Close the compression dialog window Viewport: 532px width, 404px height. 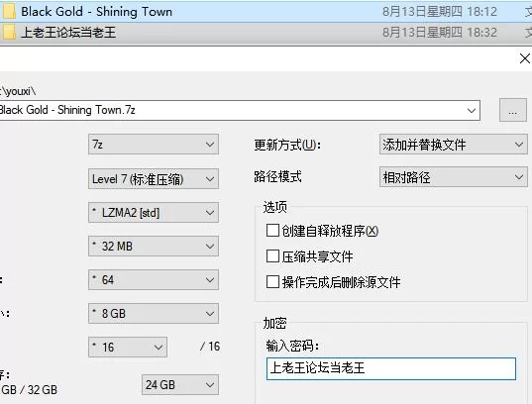point(524,58)
